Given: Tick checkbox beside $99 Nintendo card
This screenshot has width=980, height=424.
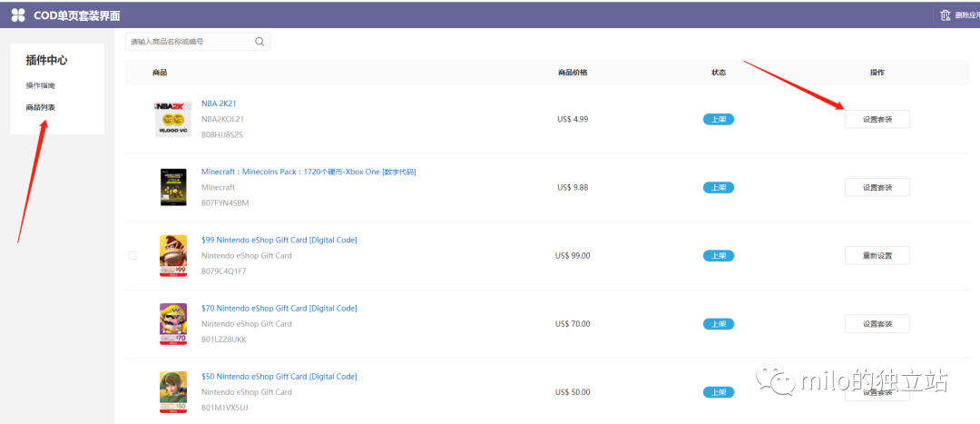Looking at the screenshot, I should tap(132, 255).
